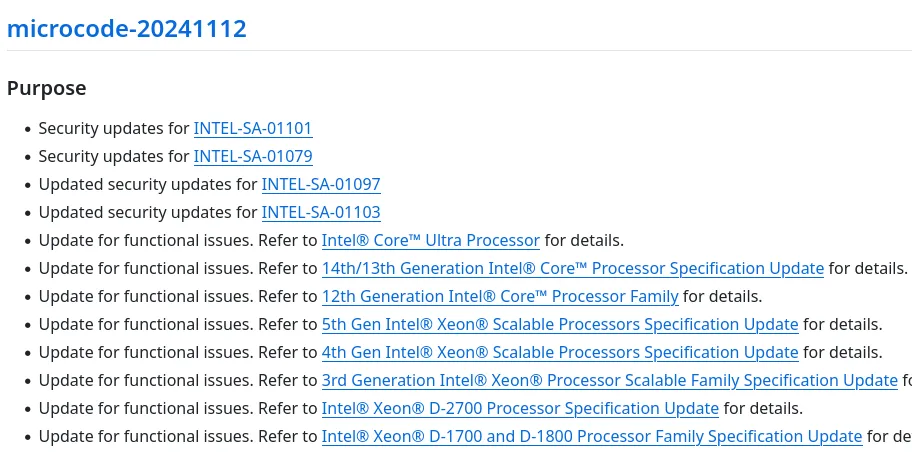The width and height of the screenshot is (912, 457).
Task: Follow the INTEL-SA-01097 advisory link
Action: 321,184
